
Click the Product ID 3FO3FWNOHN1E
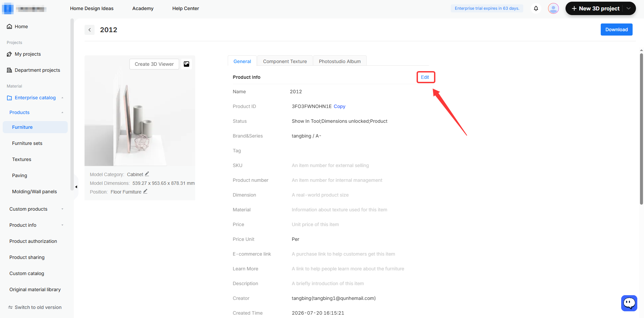tap(312, 106)
